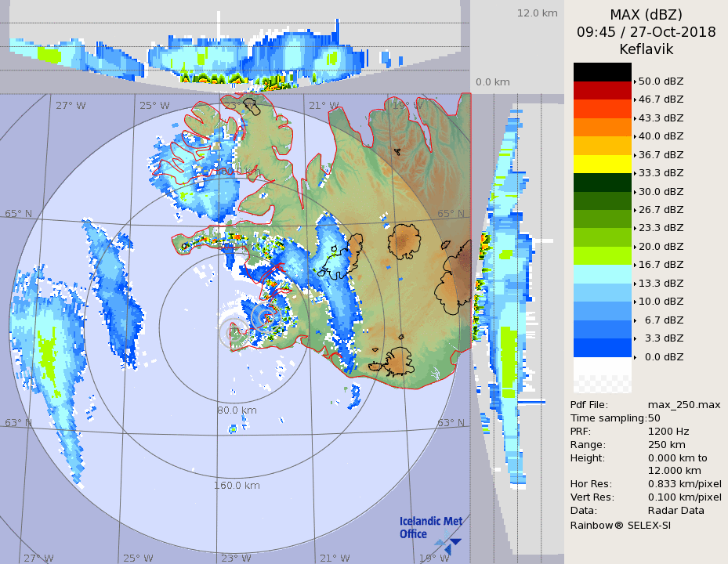Click the 160.0 km range ring label
This screenshot has height=564, width=728.
[237, 486]
